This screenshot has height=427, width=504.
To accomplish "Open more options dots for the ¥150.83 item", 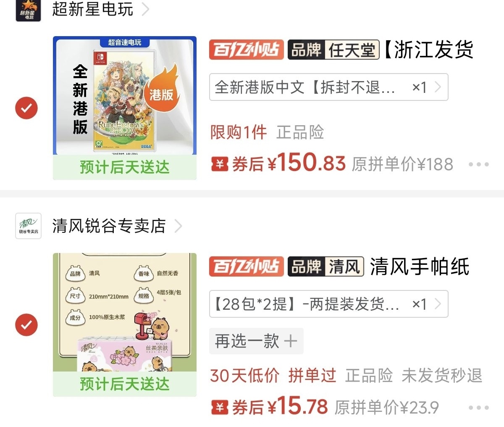I will pyautogui.click(x=479, y=164).
